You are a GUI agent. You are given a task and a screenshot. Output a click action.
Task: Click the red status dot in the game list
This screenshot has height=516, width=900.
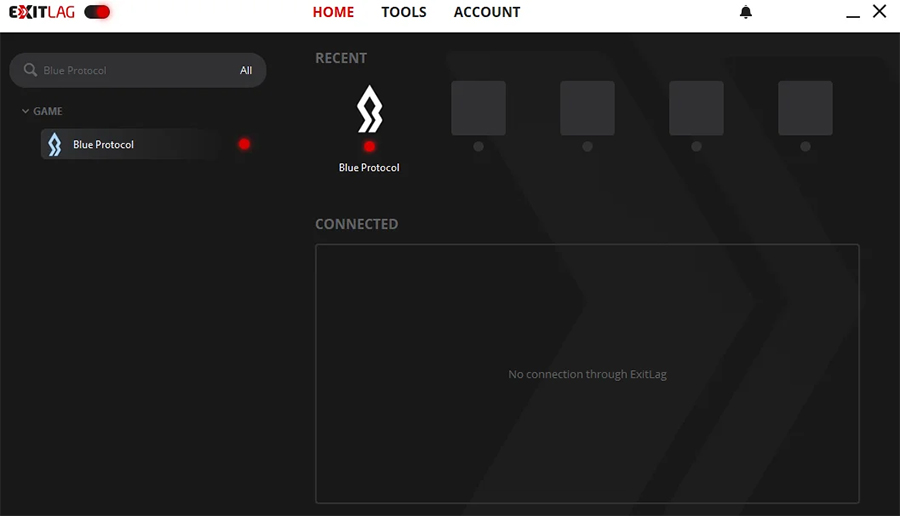pos(245,144)
